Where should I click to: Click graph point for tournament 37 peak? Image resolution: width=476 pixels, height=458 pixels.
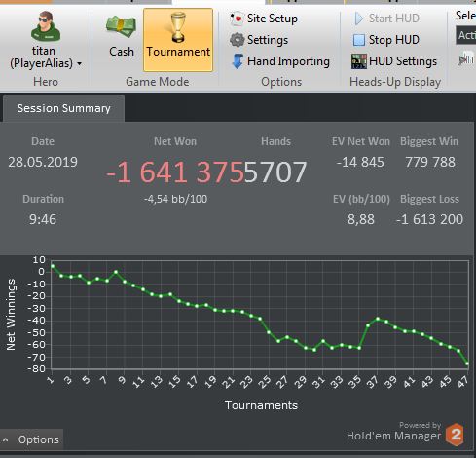pyautogui.click(x=378, y=319)
